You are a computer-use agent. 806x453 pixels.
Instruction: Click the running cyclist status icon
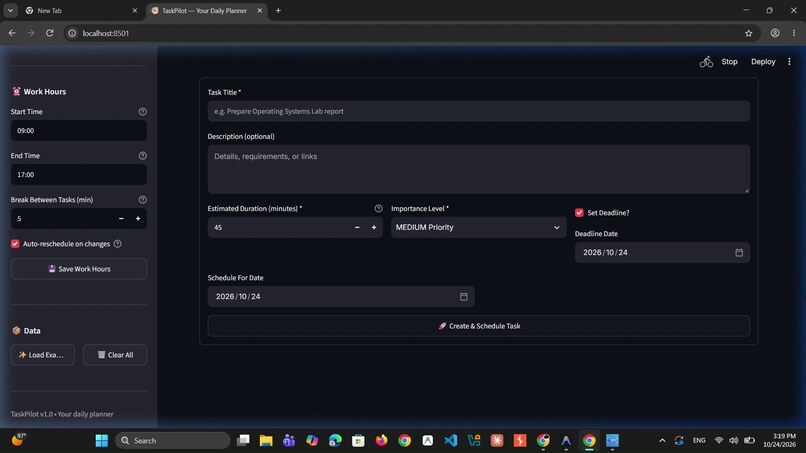click(x=706, y=62)
